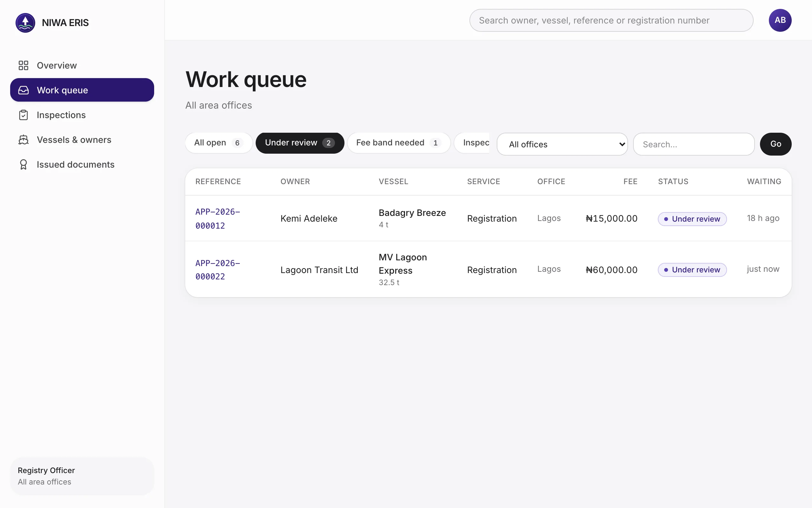Focus the global owner, vessel search bar
The image size is (812, 508).
611,21
